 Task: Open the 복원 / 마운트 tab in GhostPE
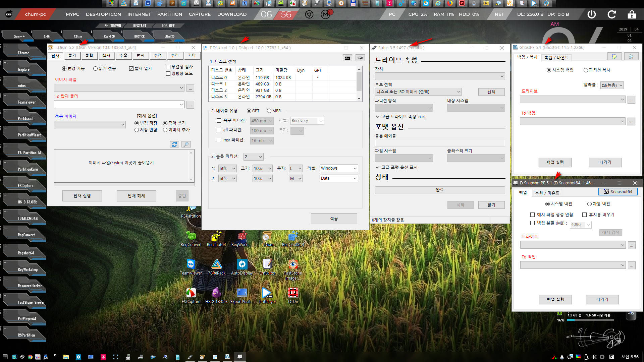point(556,58)
